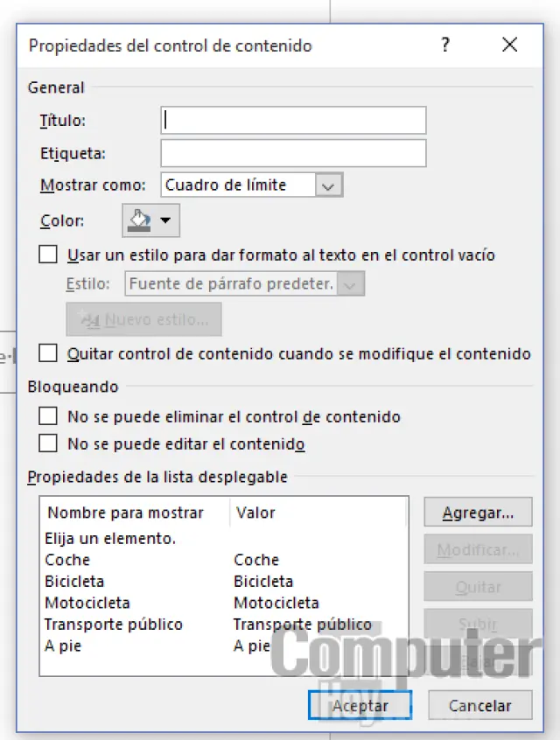This screenshot has height=740, width=560.
Task: Select 'Motocicleta' in the dropdown list
Action: [x=87, y=603]
